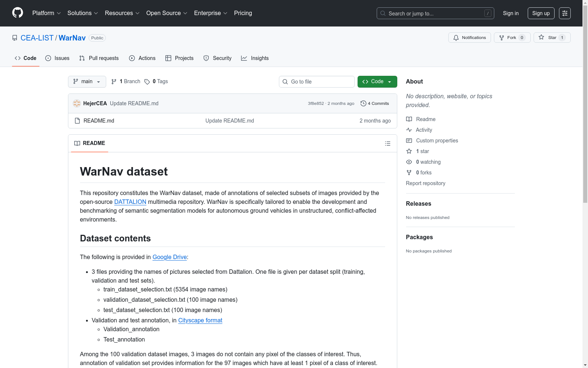Image resolution: width=588 pixels, height=368 pixels.
Task: Click the star icon beside 1 star
Action: pyautogui.click(x=409, y=151)
